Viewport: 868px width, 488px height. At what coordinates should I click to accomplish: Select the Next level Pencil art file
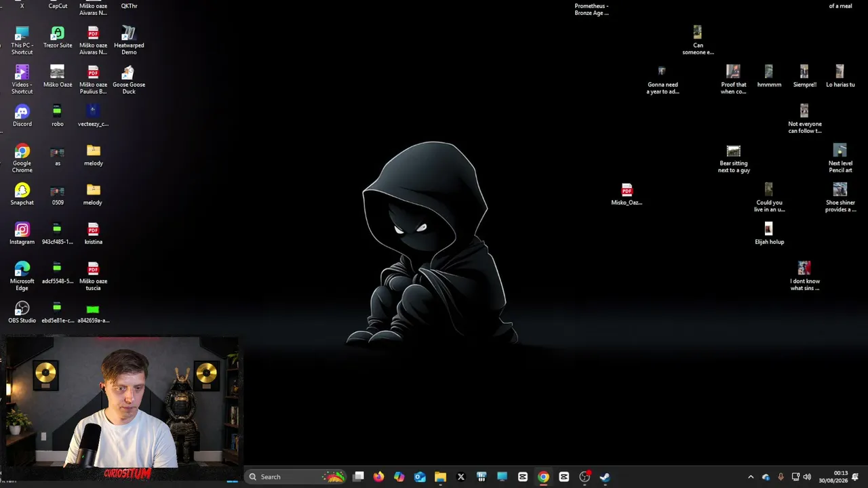[x=840, y=159]
